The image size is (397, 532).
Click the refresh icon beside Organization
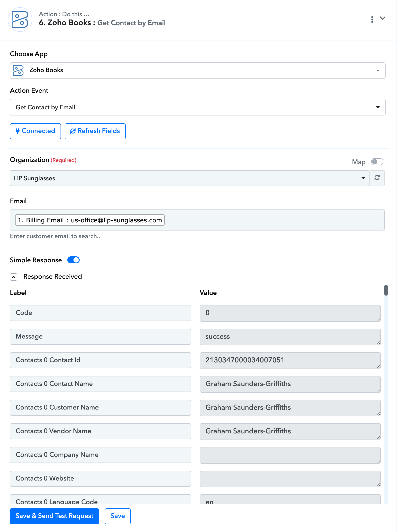[x=377, y=178]
